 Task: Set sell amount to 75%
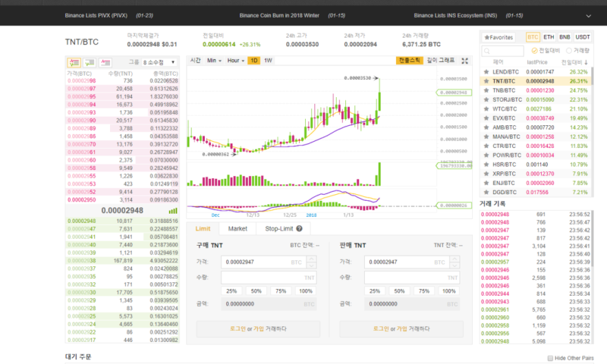(424, 291)
